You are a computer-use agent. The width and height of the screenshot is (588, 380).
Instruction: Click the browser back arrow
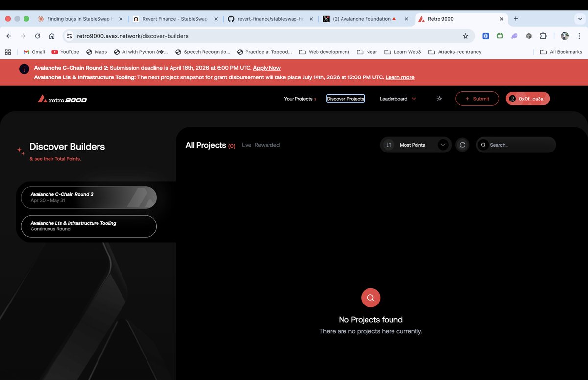pos(9,36)
